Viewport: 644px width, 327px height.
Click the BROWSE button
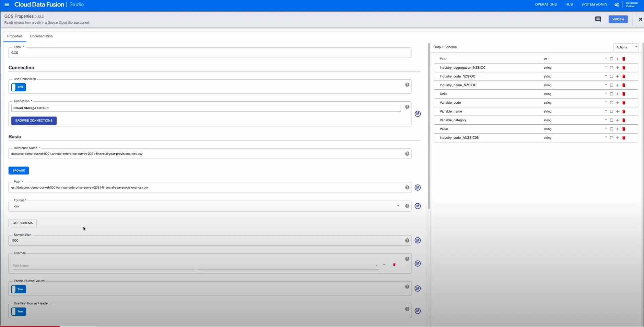coord(19,170)
